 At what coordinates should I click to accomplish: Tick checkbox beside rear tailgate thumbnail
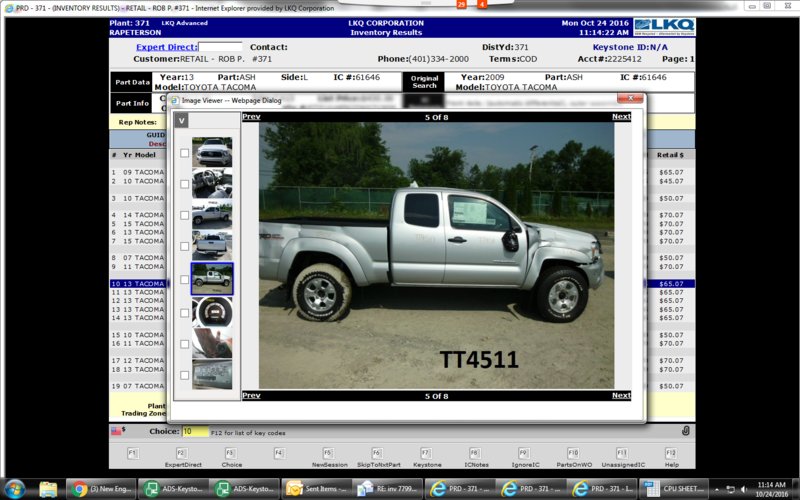click(185, 246)
